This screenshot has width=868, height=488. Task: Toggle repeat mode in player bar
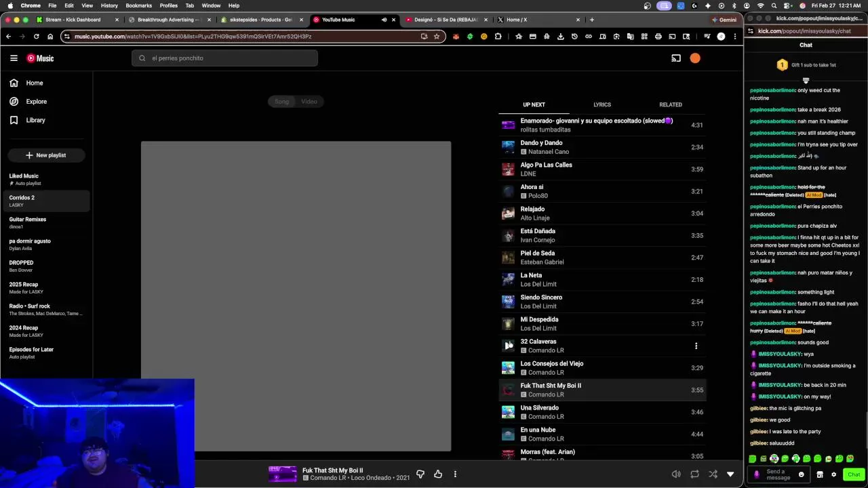(694, 474)
